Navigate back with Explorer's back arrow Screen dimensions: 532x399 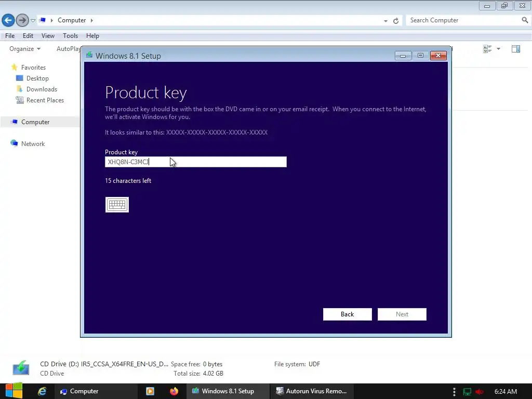click(8, 20)
